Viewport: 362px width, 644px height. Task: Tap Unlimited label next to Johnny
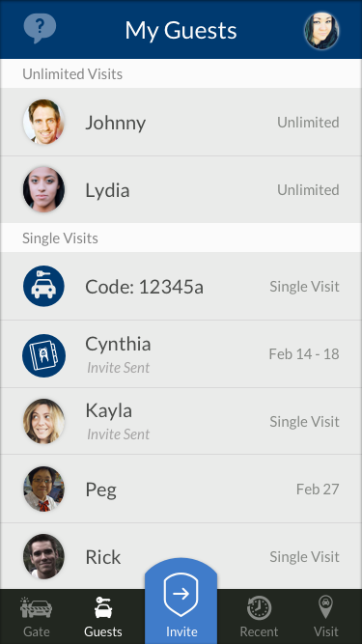pos(308,122)
